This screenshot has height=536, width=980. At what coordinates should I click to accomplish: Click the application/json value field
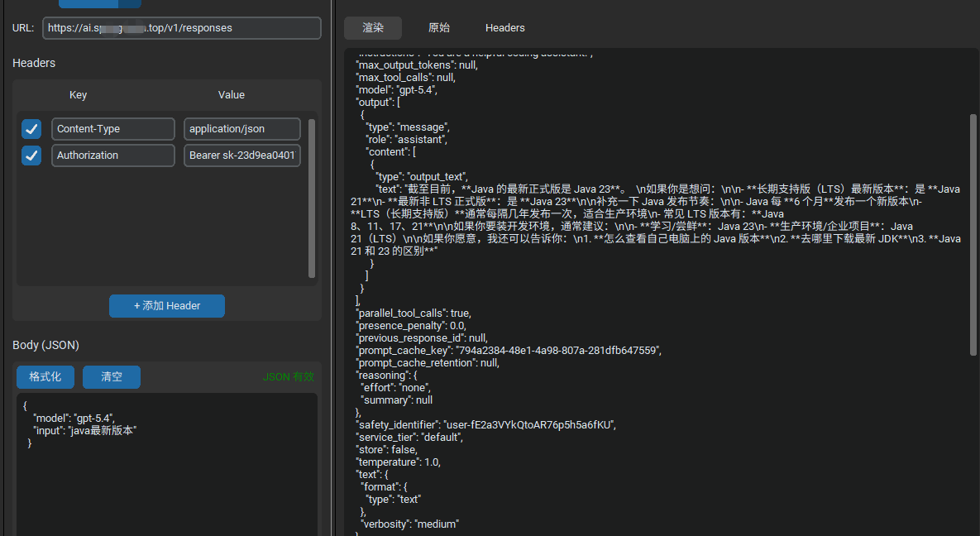coord(241,129)
